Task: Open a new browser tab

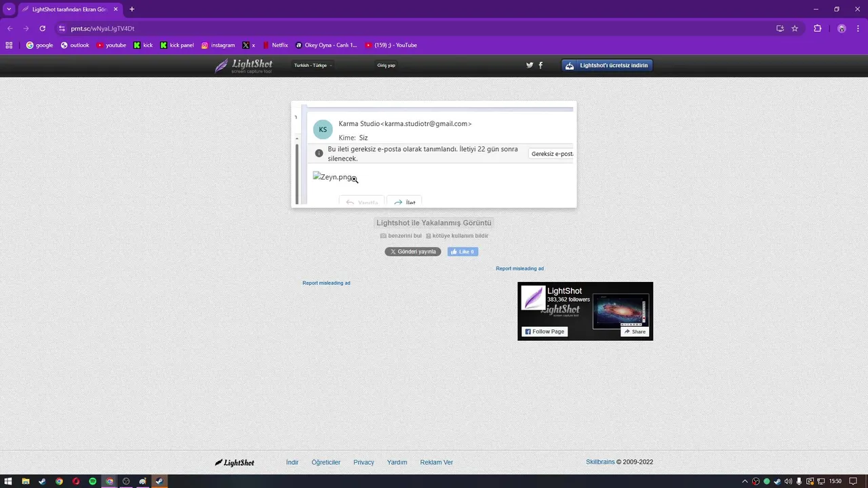Action: tap(132, 9)
